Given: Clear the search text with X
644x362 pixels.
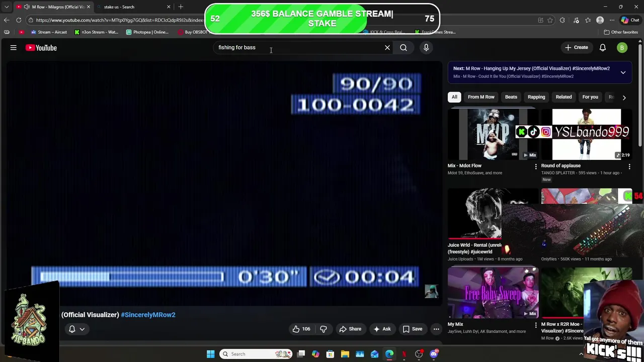Looking at the screenshot, I should click(x=387, y=48).
